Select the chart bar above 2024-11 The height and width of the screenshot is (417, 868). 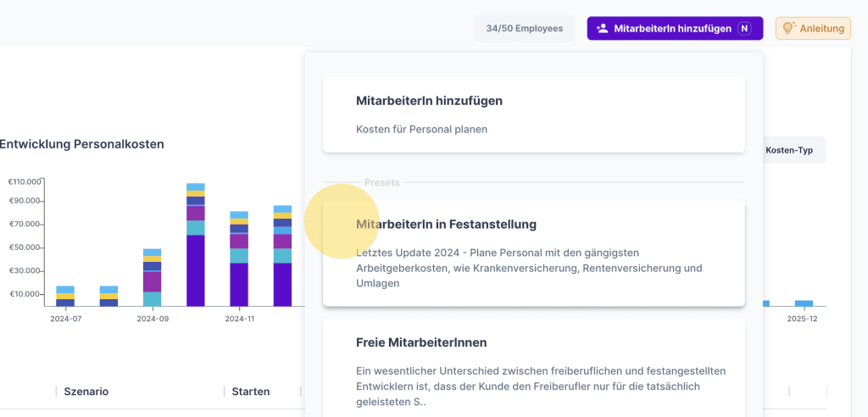[239, 259]
